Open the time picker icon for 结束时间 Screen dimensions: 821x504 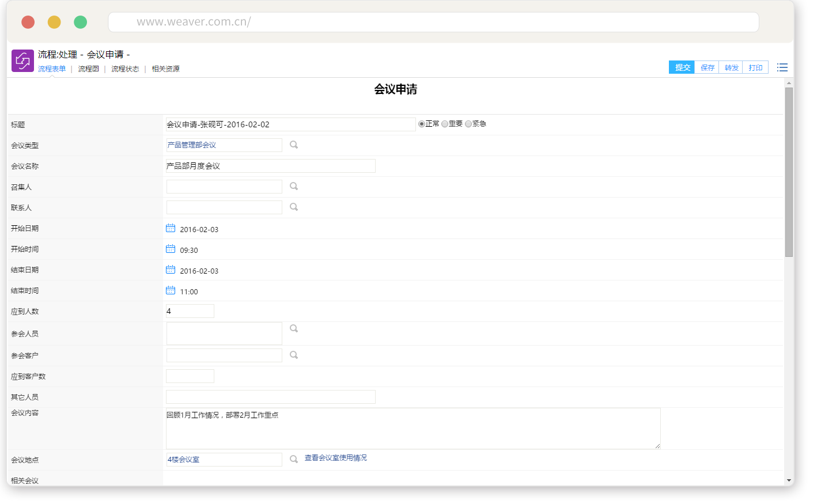tap(171, 290)
